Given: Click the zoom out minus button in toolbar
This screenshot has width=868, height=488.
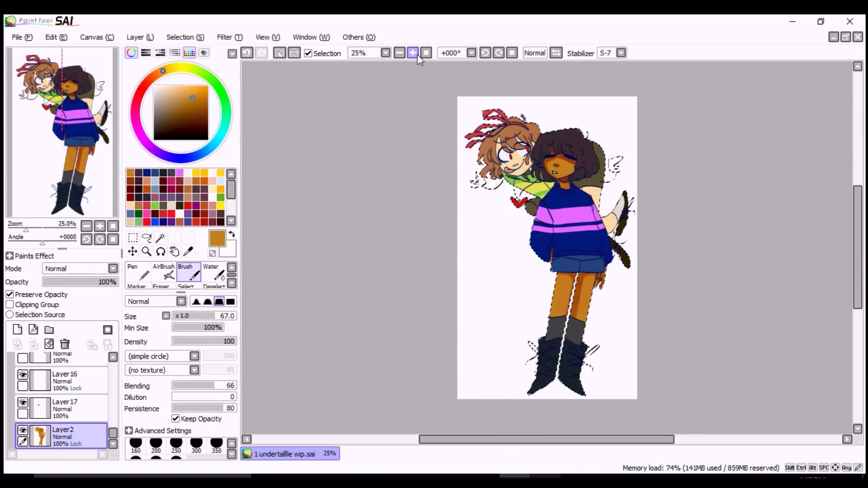Looking at the screenshot, I should [x=399, y=53].
